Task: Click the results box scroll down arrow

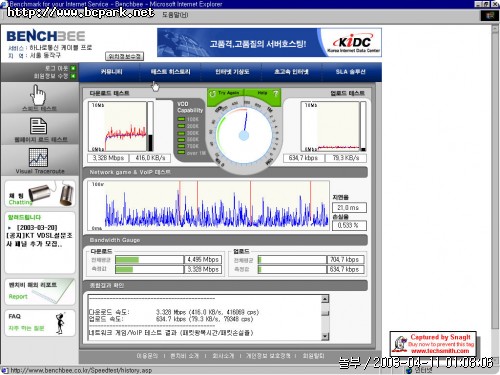Action: (x=325, y=336)
